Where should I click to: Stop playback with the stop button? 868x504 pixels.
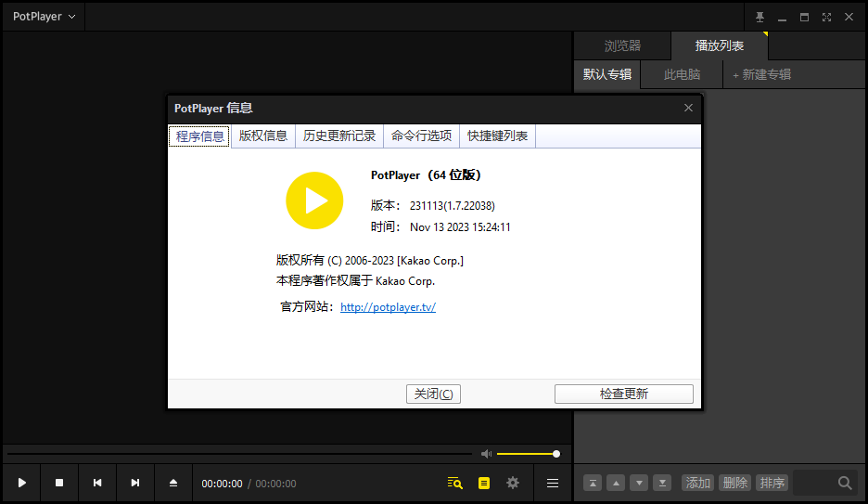click(x=59, y=483)
